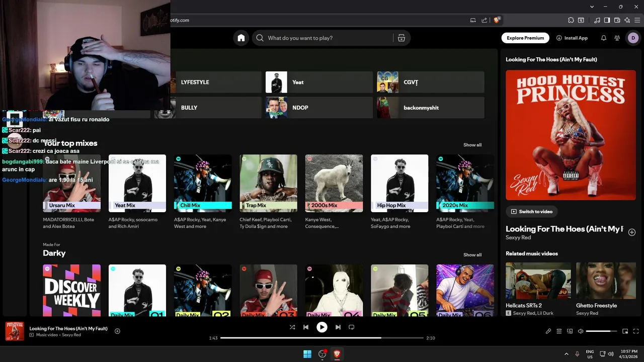
Task: Open Trap Mix cover
Action: (x=268, y=183)
